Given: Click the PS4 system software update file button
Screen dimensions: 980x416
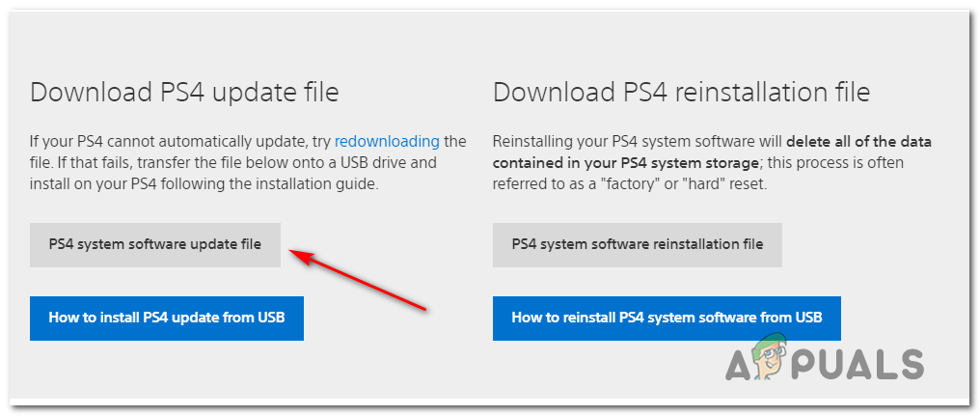Looking at the screenshot, I should pyautogui.click(x=156, y=244).
